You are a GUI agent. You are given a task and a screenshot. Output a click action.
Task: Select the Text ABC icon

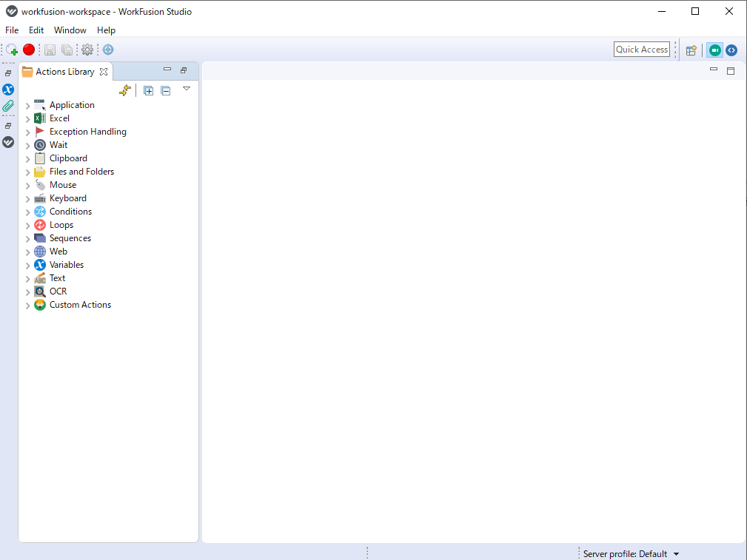point(40,278)
